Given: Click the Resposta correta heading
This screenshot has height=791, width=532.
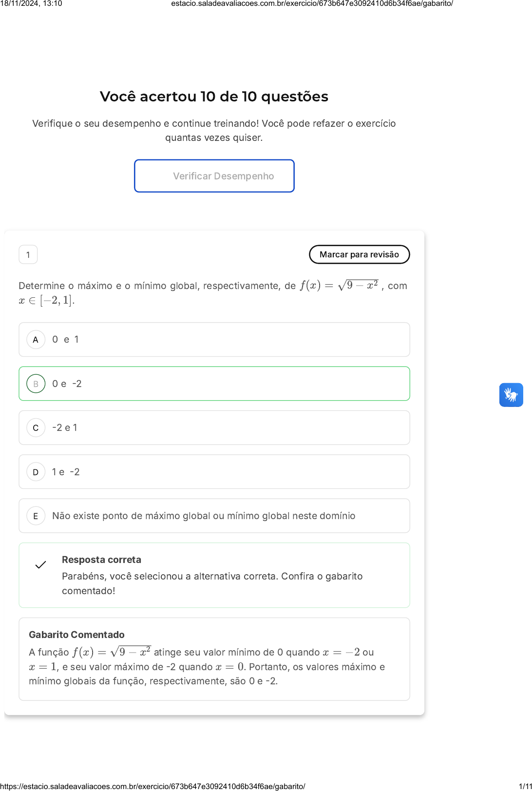Looking at the screenshot, I should (x=101, y=559).
